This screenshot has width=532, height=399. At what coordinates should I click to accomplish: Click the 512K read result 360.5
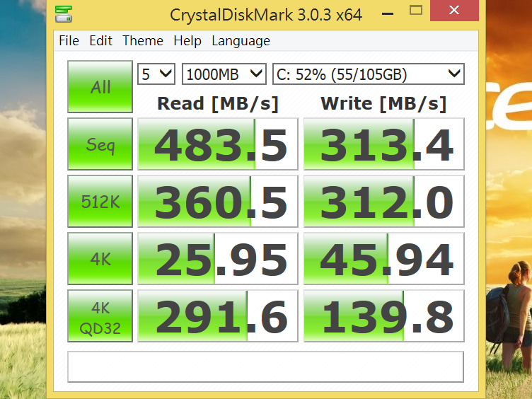(218, 201)
